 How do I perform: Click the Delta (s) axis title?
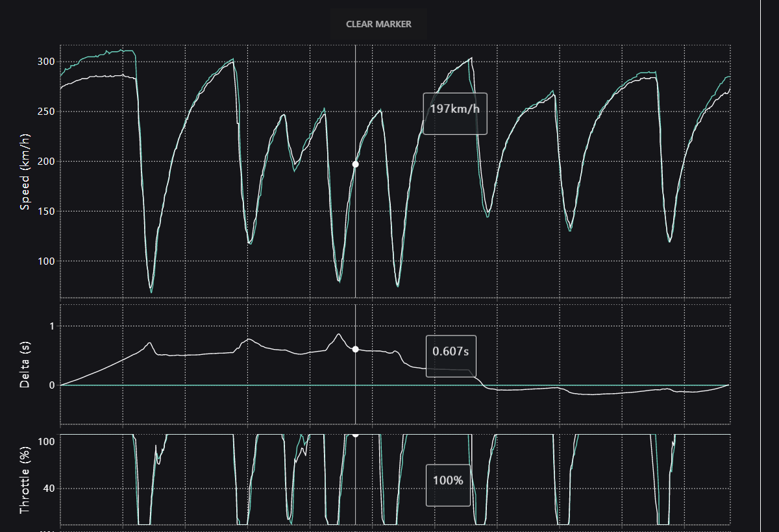(x=25, y=365)
